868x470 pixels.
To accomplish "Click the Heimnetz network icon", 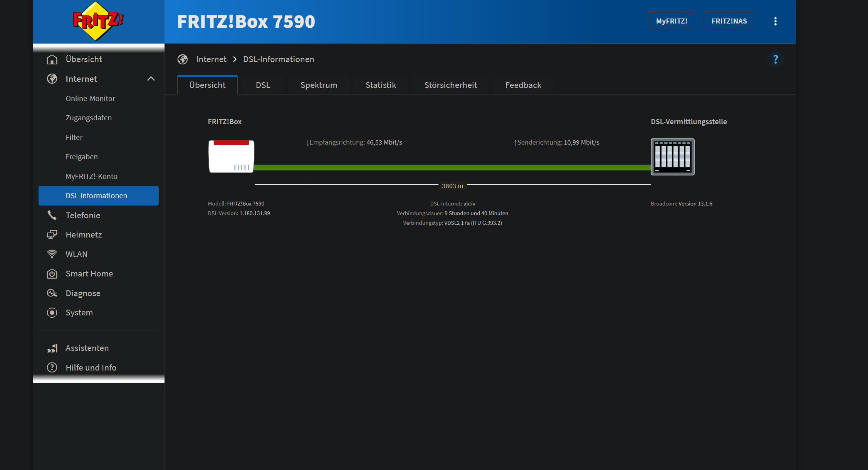I will tap(52, 234).
